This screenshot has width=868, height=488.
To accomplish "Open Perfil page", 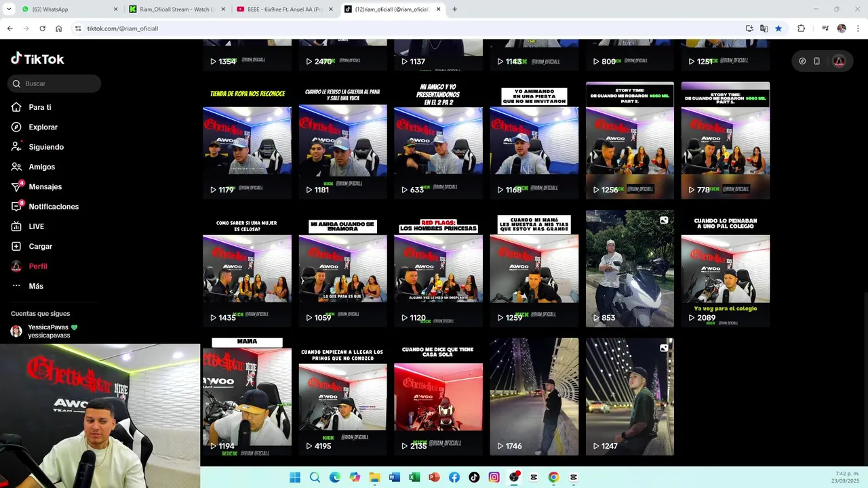I will (37, 266).
